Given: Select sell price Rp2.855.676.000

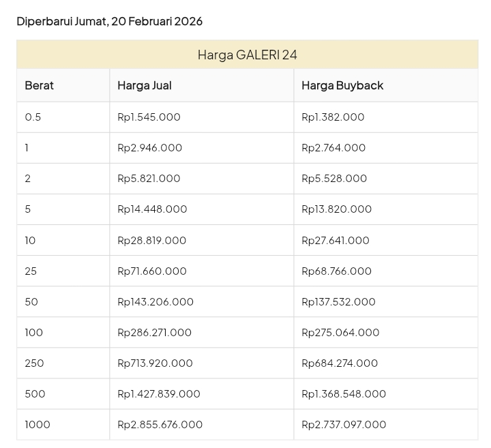Looking at the screenshot, I should click(x=160, y=425).
